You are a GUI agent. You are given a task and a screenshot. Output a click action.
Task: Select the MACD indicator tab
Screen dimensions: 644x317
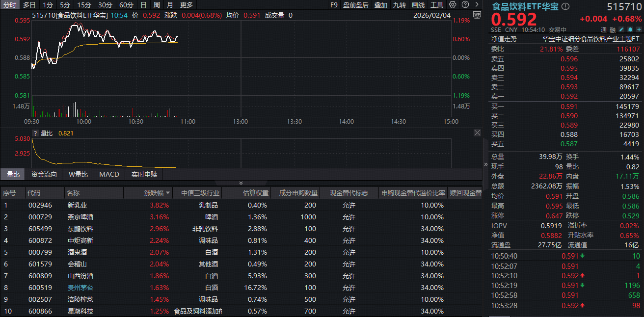pos(109,174)
